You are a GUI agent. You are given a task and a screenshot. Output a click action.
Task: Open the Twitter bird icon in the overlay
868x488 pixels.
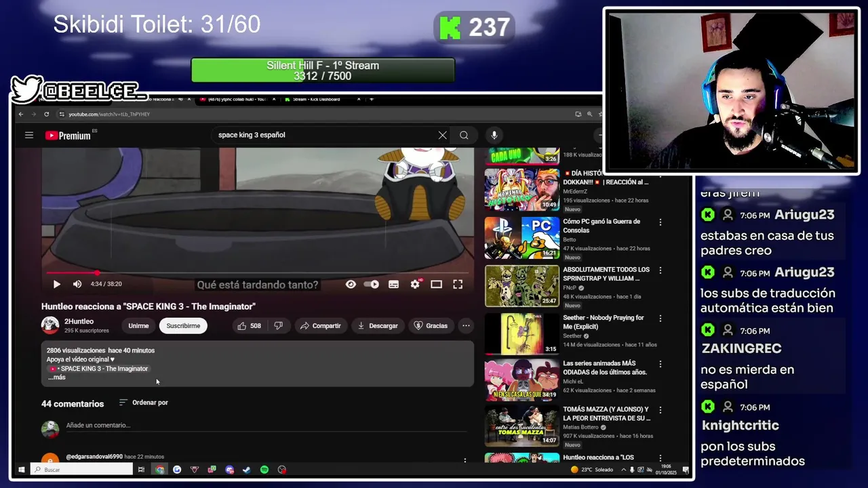click(27, 89)
